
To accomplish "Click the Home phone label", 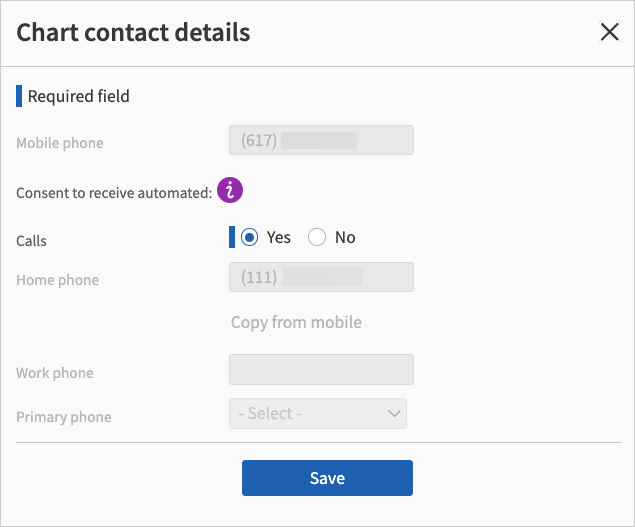I will click(57, 280).
